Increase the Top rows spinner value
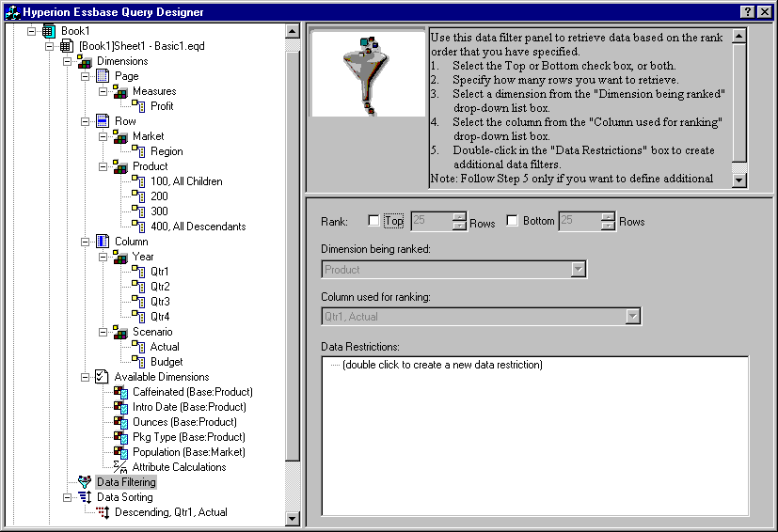Viewport: 778px width, 532px height. tap(459, 216)
